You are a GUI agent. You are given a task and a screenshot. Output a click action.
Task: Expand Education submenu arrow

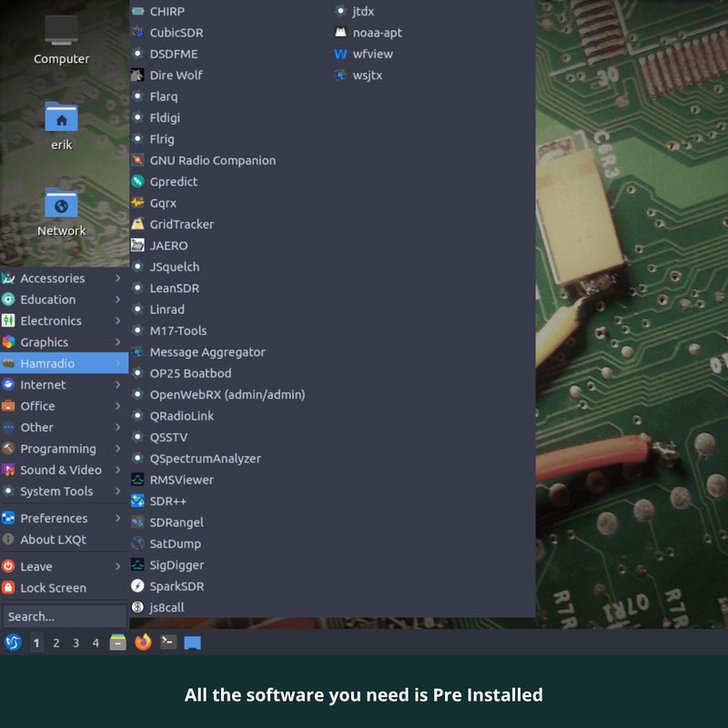(x=118, y=299)
